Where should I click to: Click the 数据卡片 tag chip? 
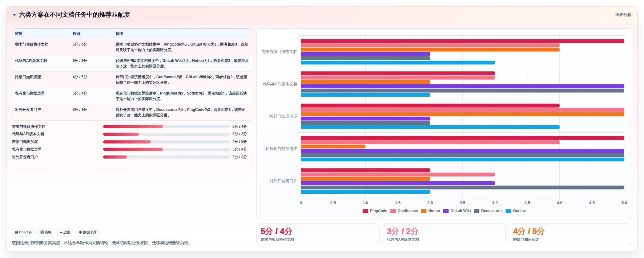(88, 232)
